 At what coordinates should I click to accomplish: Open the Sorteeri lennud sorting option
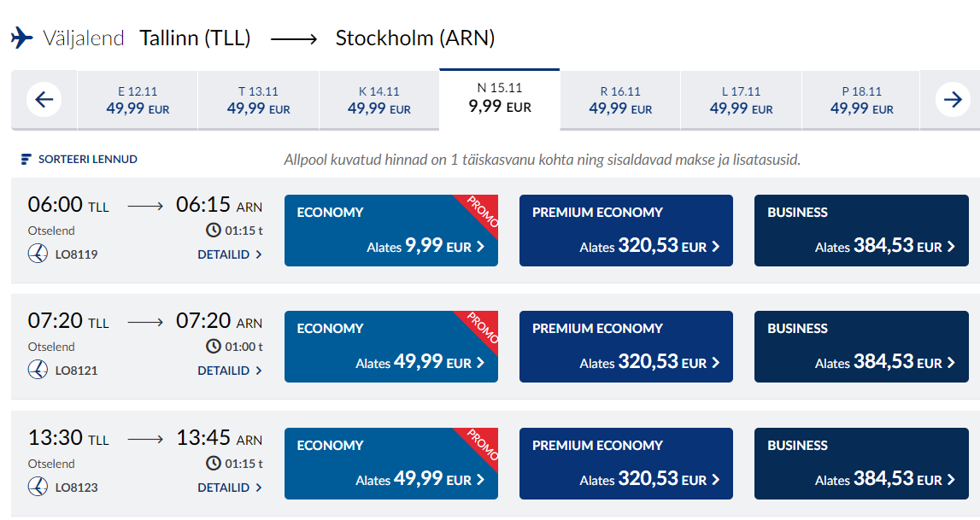click(79, 159)
